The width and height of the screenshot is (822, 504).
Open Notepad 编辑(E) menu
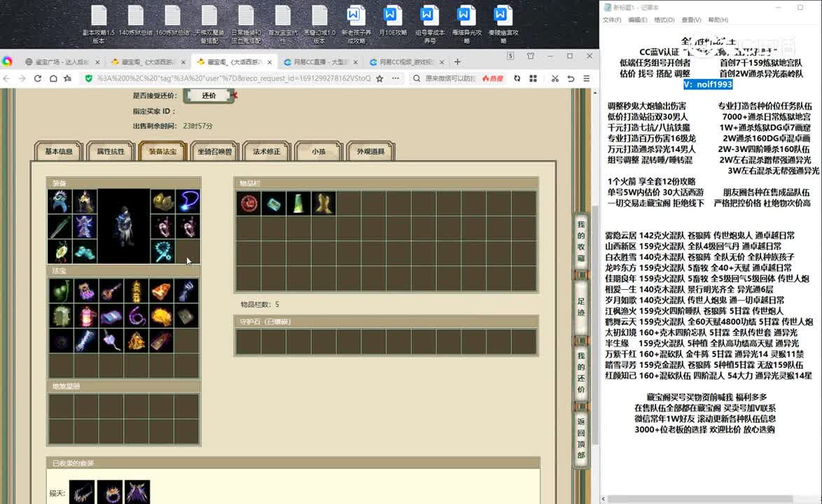coord(637,20)
